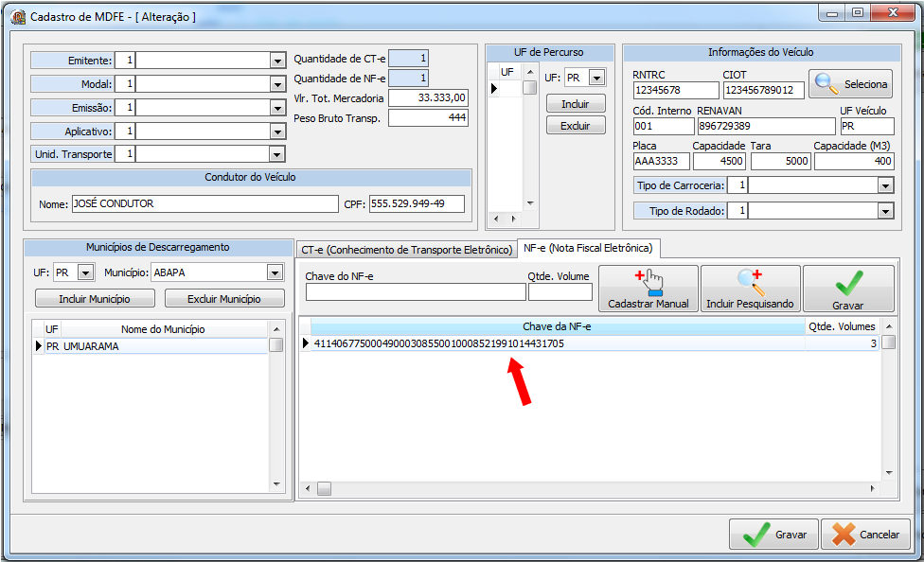Open the Modal dropdown
This screenshot has height=562, width=924.
click(x=277, y=84)
